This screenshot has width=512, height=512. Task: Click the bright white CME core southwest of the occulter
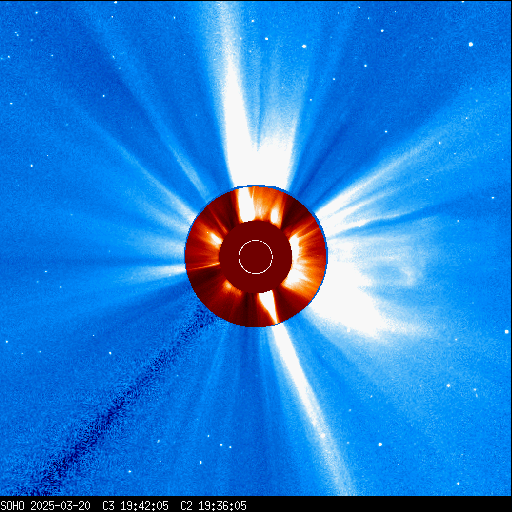tap(343, 300)
